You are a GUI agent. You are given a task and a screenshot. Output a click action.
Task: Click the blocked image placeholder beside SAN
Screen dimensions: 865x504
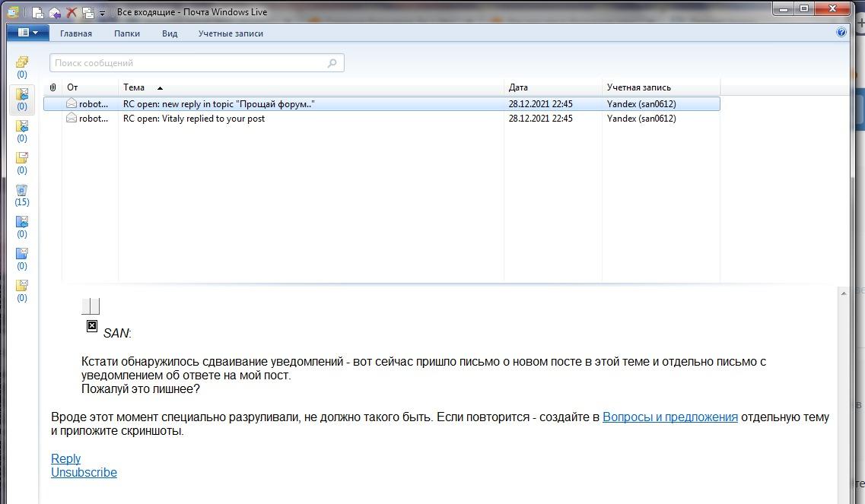click(x=92, y=326)
